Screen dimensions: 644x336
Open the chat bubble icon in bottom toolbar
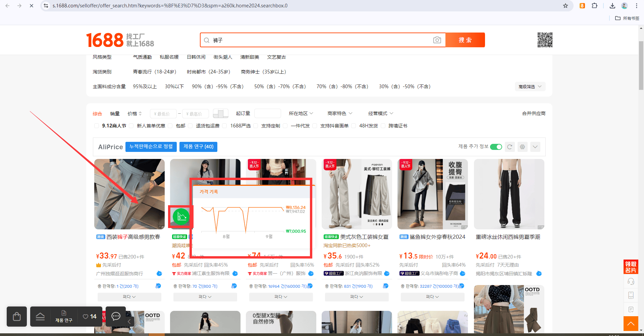click(116, 316)
